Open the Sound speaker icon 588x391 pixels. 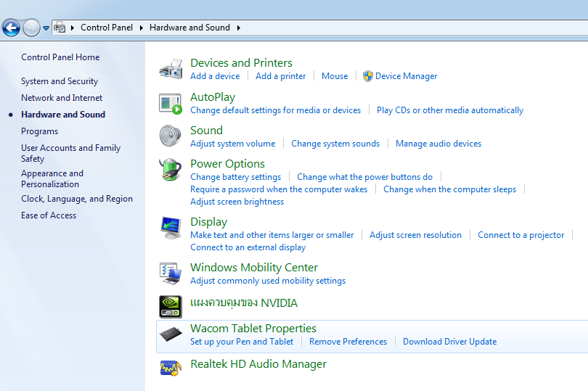pos(171,136)
